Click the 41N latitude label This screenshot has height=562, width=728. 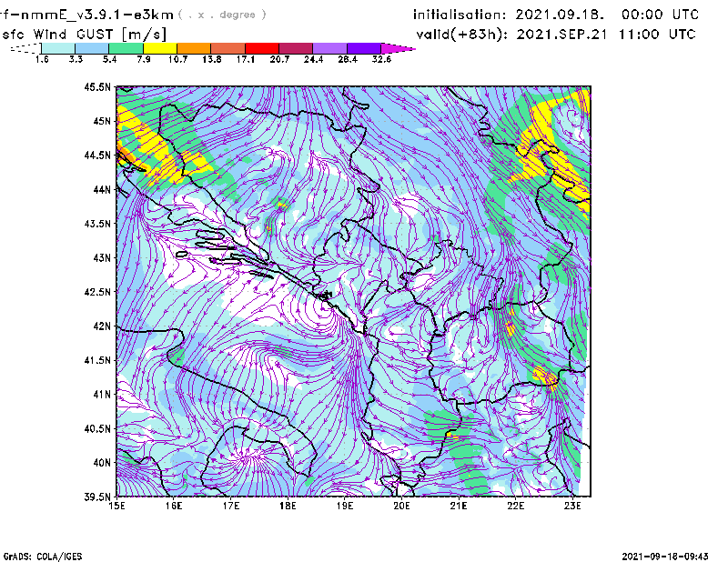pos(102,395)
